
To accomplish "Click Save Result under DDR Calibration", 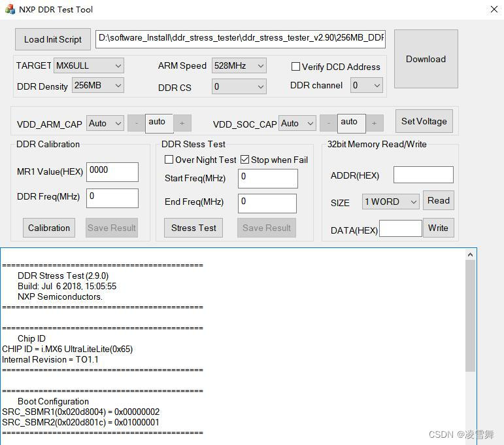I will pyautogui.click(x=112, y=228).
